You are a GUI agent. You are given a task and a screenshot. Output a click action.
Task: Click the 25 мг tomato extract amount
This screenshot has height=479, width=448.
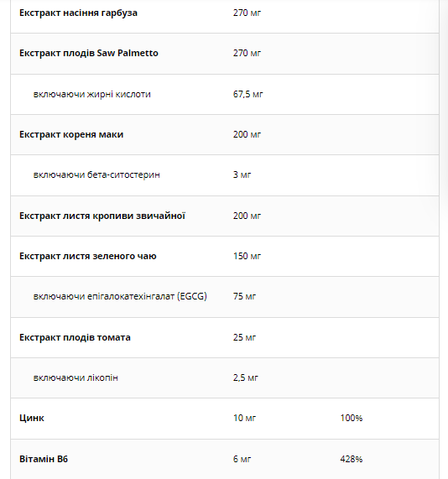click(x=244, y=337)
